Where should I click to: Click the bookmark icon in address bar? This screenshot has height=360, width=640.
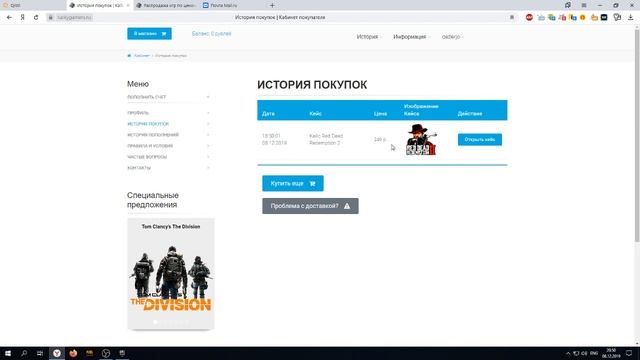tap(512, 18)
